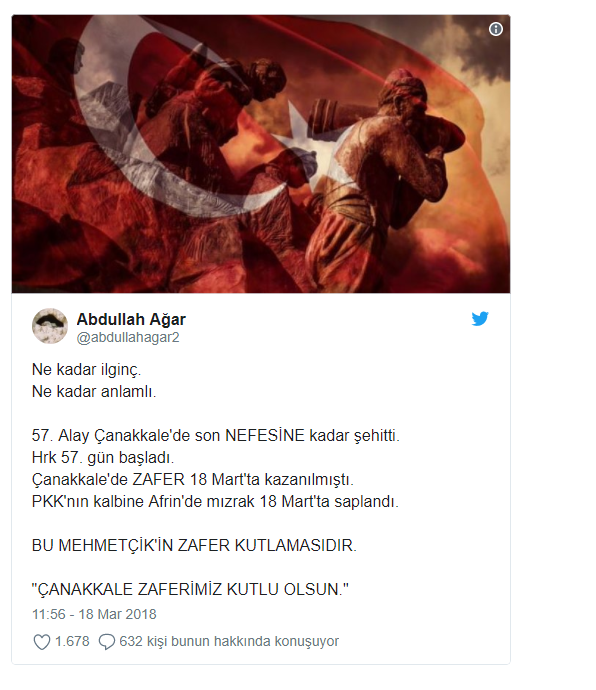This screenshot has height=690, width=596.
Task: Open the '632 kişi bunun hakkında konuşuyor' link
Action: point(229,642)
